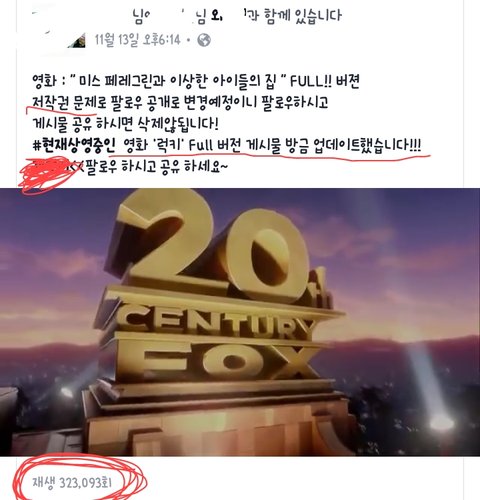Click the line 게시물 공유 하시면 삭제않됩니다!
Screen dimensions: 480x500
[125, 123]
